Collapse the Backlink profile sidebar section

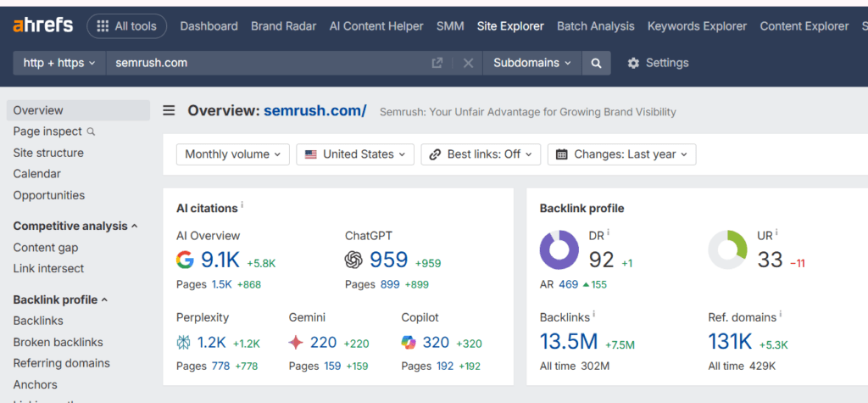click(60, 299)
